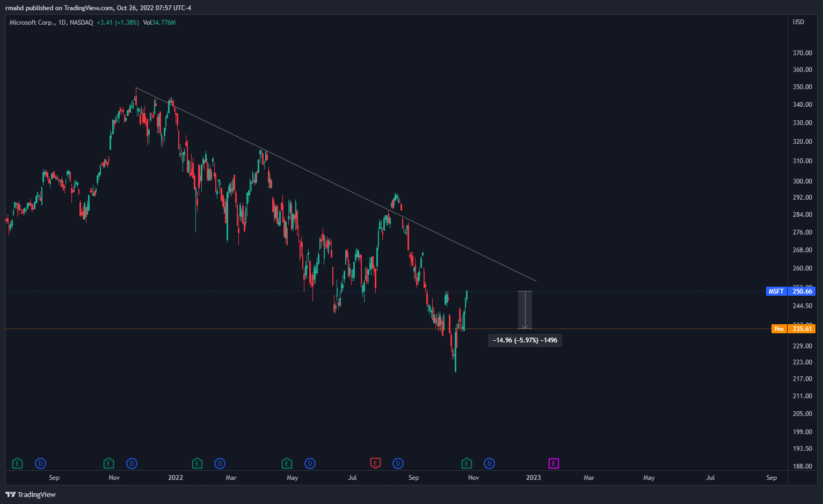Click dividend D marker between Nov and 2022
Image resolution: width=823 pixels, height=504 pixels.
coord(132,463)
